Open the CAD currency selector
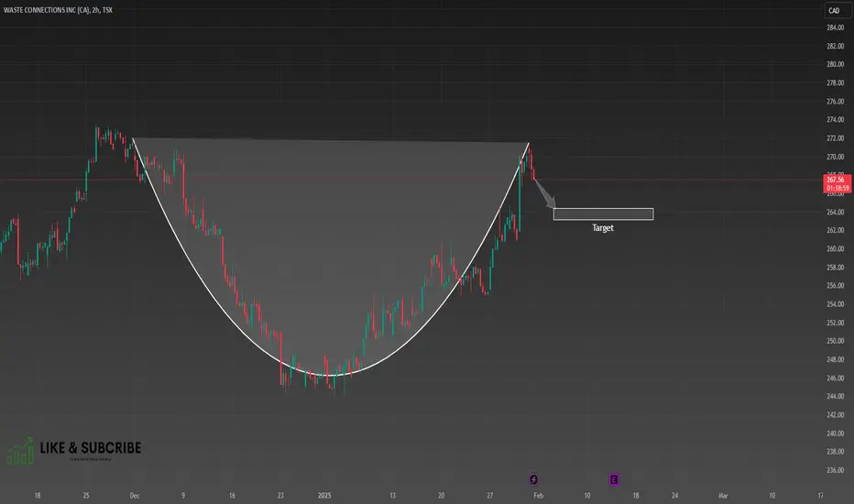The image size is (854, 504). [x=838, y=10]
